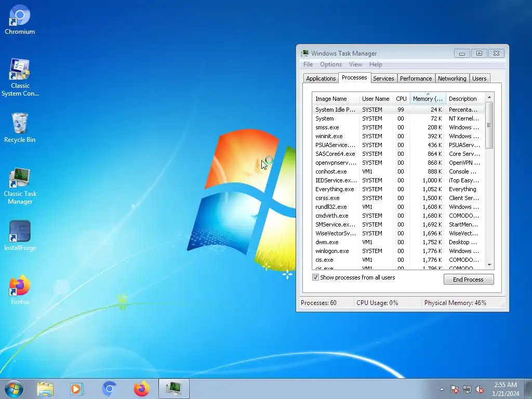Open the clock showing 2:55 AM
This screenshot has width=532, height=399.
tap(506, 389)
